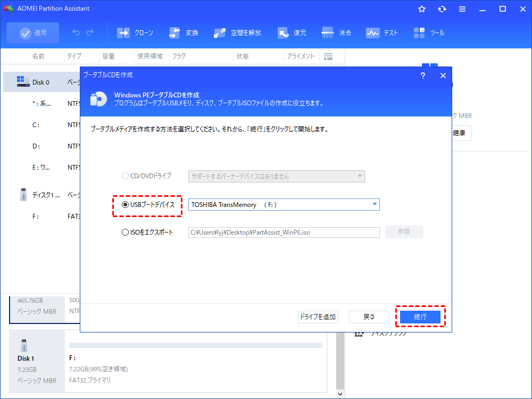Open the クローン (Clone) toolbar menu
This screenshot has height=399, width=532.
[x=135, y=33]
